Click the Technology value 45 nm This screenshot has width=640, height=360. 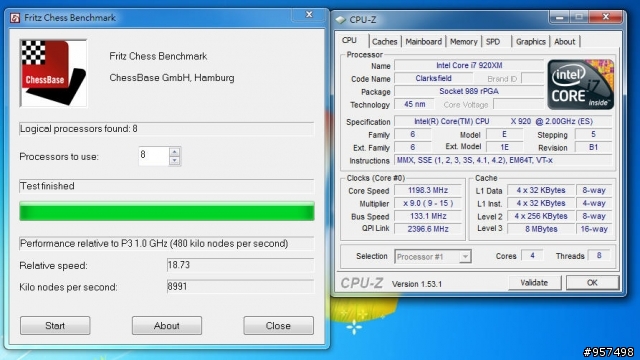[414, 104]
